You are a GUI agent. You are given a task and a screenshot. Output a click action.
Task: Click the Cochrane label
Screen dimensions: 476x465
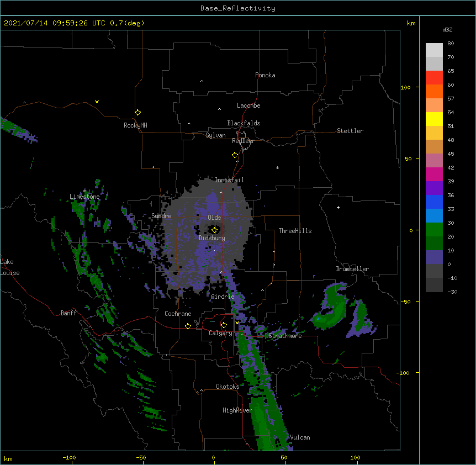click(x=178, y=314)
